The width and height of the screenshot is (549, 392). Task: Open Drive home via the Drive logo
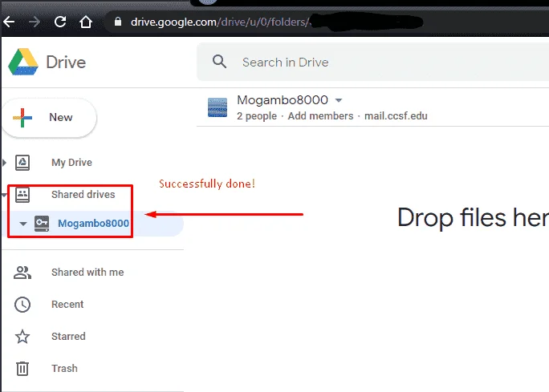(x=23, y=62)
